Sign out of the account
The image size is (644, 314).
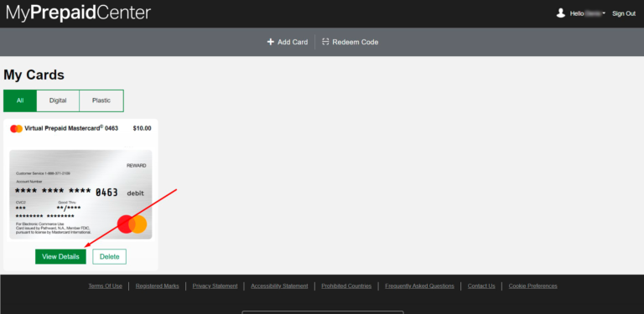[624, 13]
